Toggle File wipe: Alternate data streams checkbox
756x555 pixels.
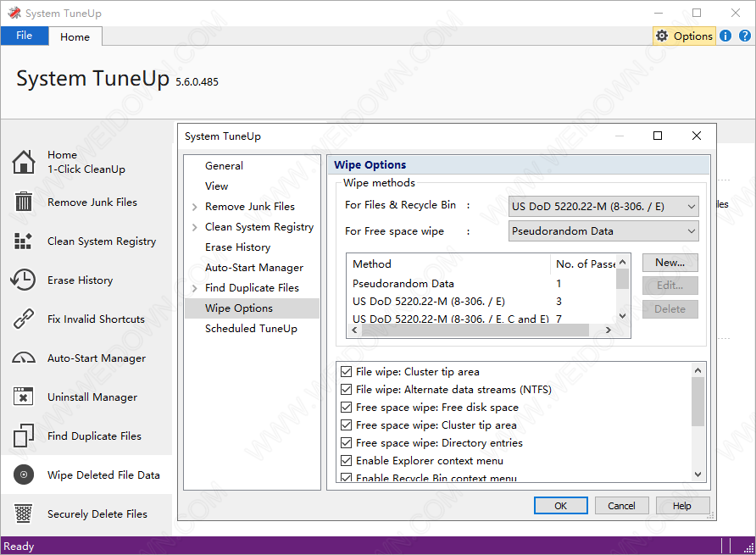tap(346, 389)
